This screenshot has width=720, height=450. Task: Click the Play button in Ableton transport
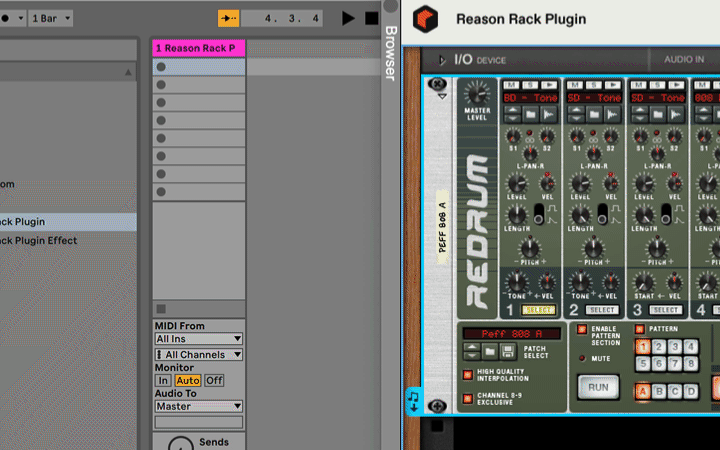(349, 18)
